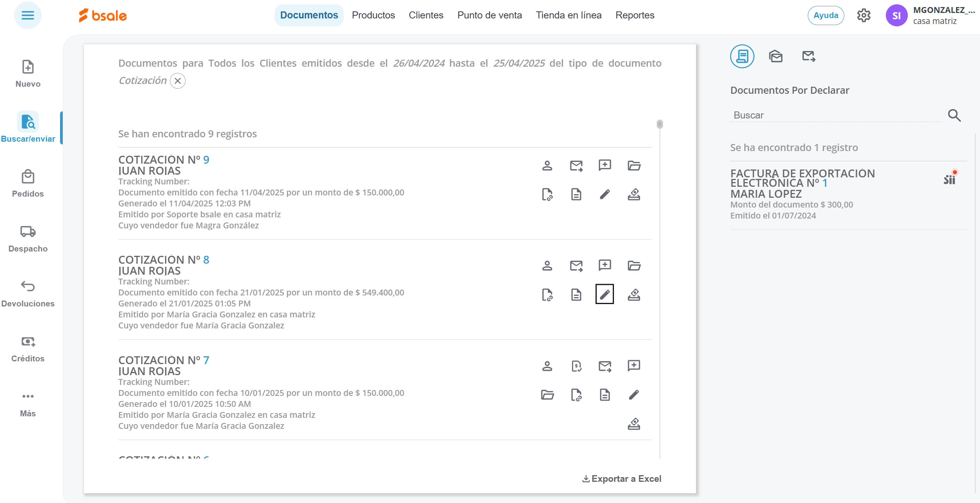Click the add comment icon for Cotización 8
980x503 pixels.
605,265
